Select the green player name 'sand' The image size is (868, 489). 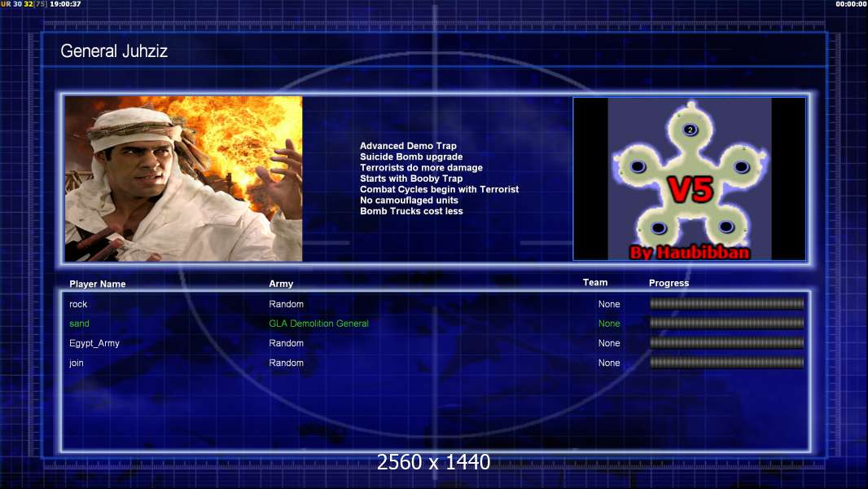point(79,324)
